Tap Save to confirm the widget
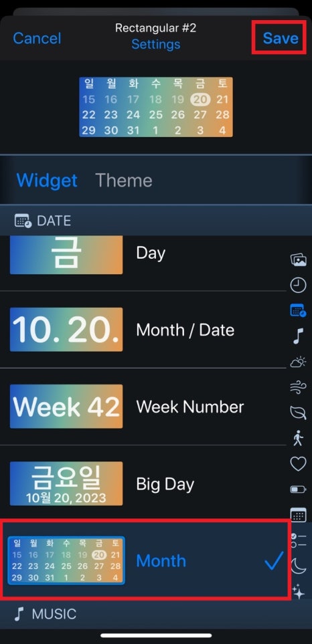Viewport: 312px width, 644px height. pos(281,38)
